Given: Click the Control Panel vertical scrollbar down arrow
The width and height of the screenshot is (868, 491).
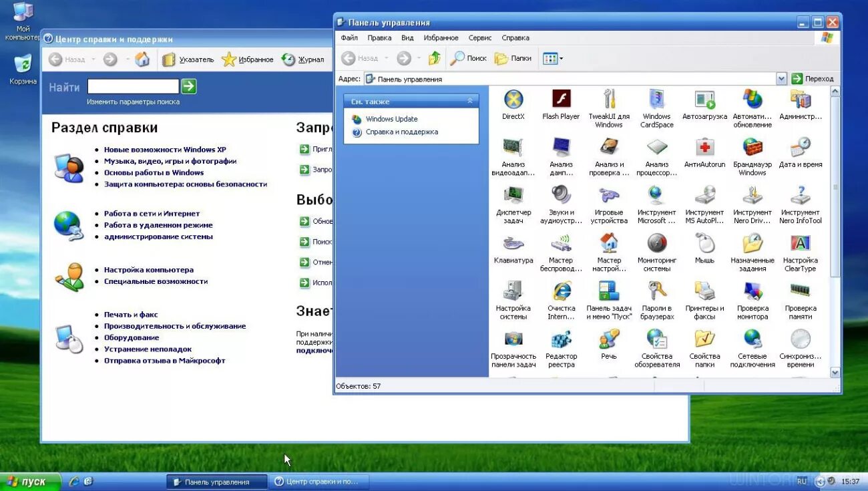Looking at the screenshot, I should point(835,372).
